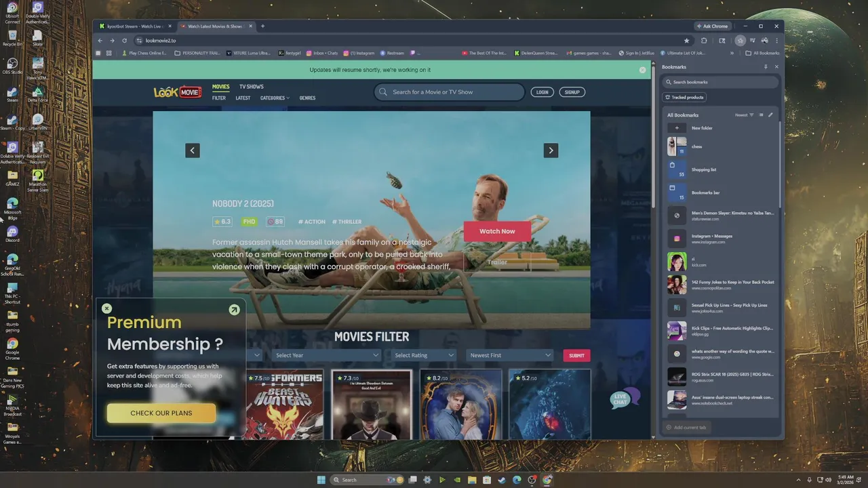This screenshot has height=488, width=868.
Task: Open the Newest sort order dropdown
Action: point(744,115)
